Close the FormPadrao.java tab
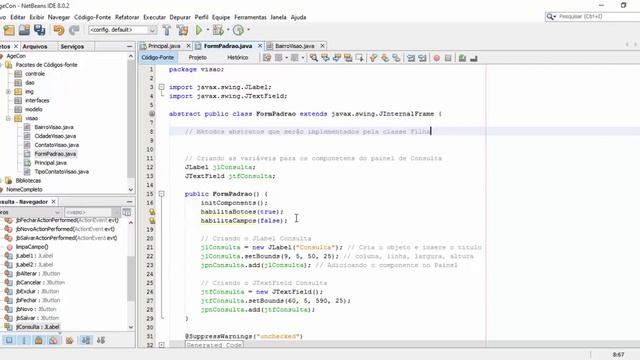 click(260, 46)
